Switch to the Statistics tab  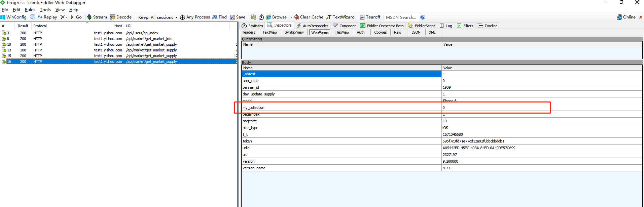pyautogui.click(x=252, y=26)
